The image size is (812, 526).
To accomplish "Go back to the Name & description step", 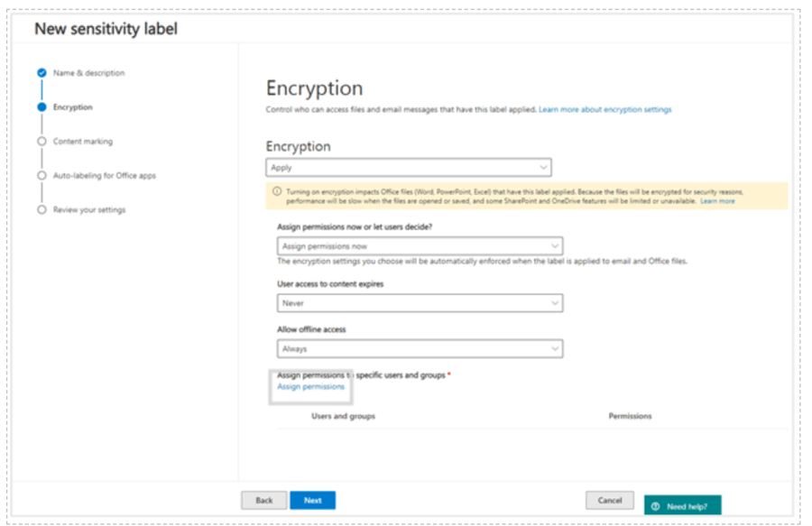I will pyautogui.click(x=90, y=73).
